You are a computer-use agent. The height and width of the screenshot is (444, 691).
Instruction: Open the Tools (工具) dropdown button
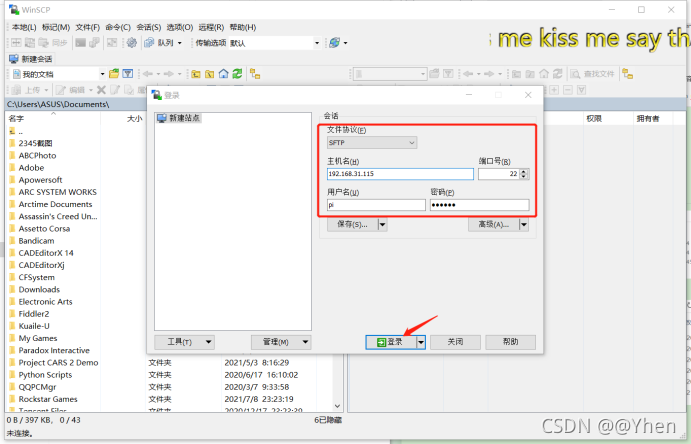(x=184, y=342)
